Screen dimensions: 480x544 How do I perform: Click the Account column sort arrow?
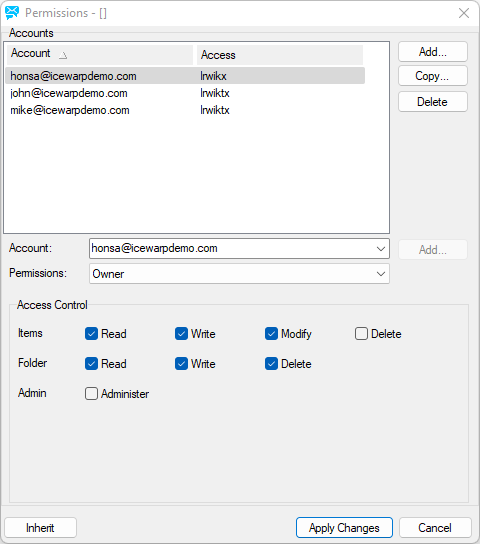63,55
